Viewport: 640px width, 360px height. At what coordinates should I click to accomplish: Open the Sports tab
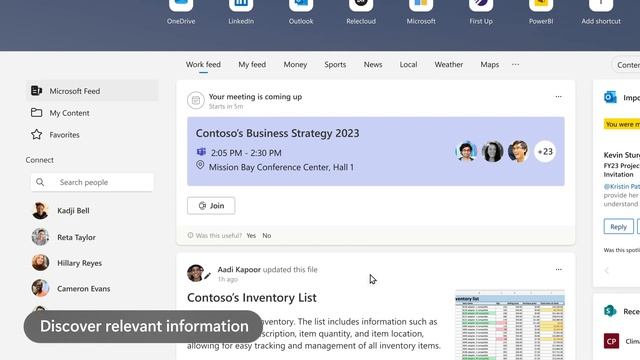point(335,64)
